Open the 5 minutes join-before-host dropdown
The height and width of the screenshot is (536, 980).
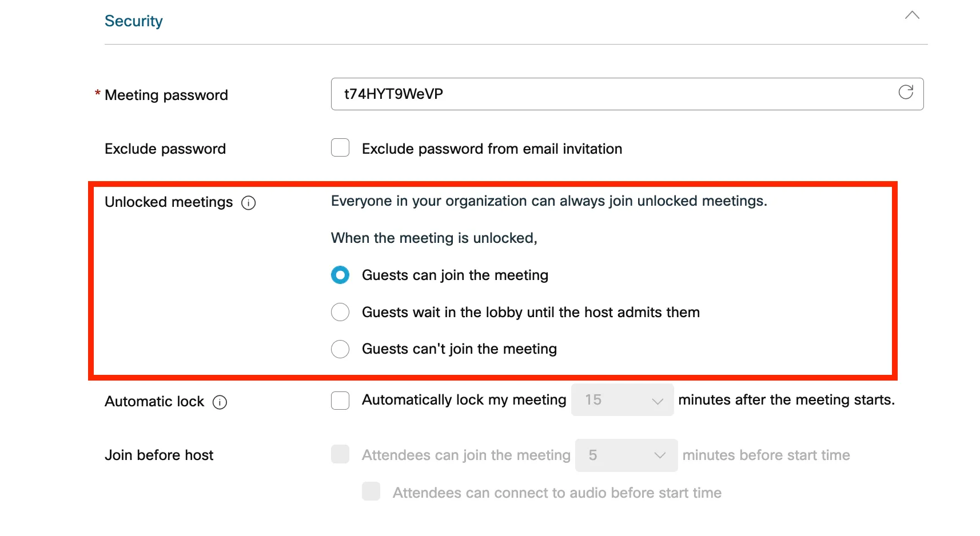626,455
